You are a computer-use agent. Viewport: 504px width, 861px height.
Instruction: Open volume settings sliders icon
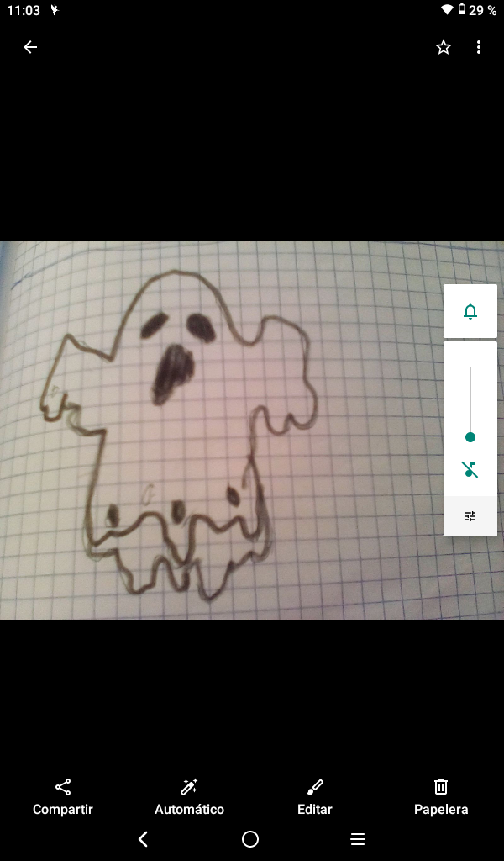click(x=470, y=516)
